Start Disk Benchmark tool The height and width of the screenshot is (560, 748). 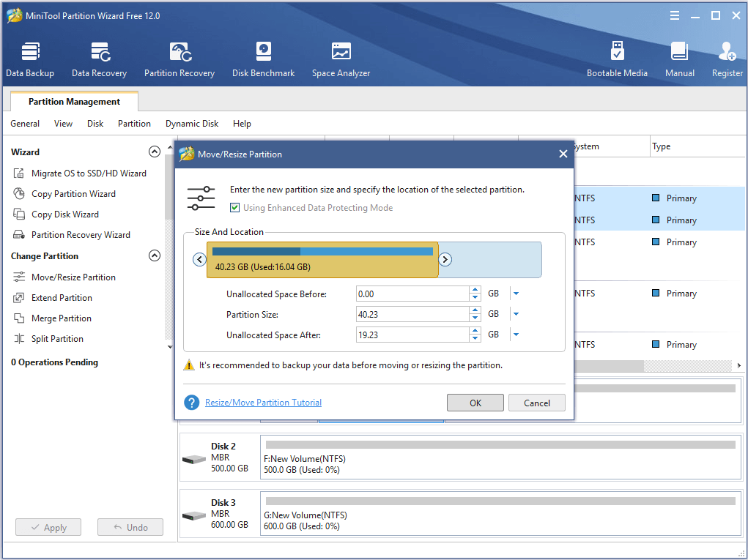coord(263,59)
